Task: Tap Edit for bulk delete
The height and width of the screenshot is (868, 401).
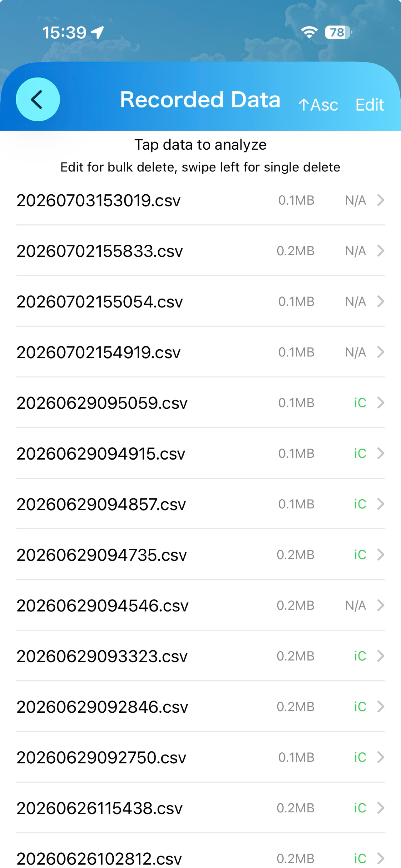Action: click(x=370, y=105)
